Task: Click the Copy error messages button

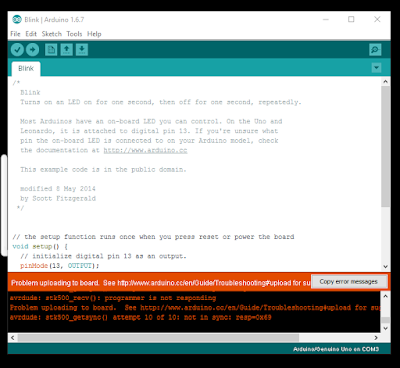Action: coord(349,282)
